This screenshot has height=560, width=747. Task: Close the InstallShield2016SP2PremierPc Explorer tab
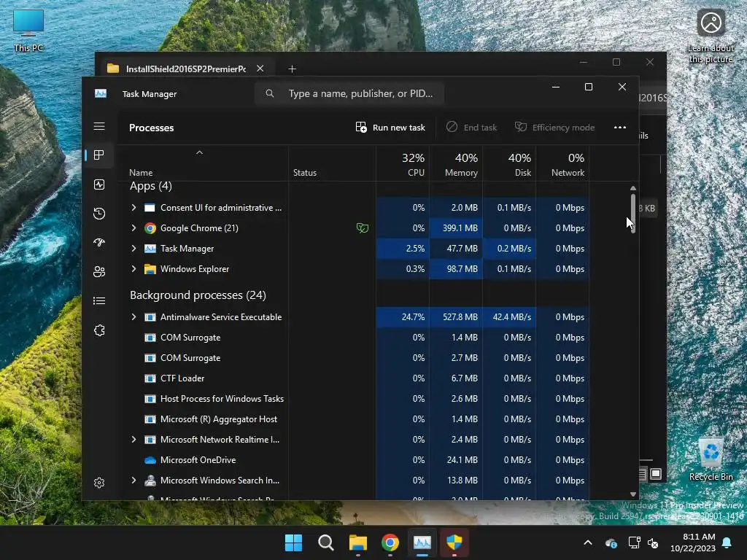[x=260, y=69]
